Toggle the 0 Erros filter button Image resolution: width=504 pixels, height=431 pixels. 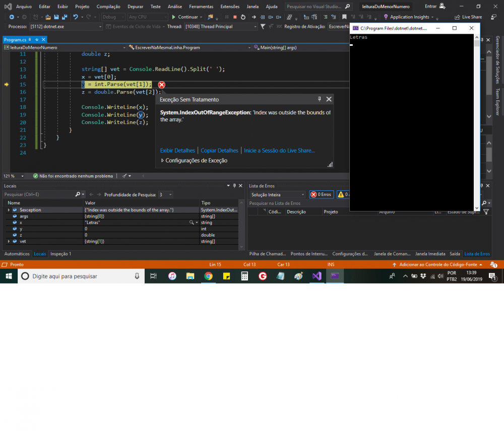(321, 194)
